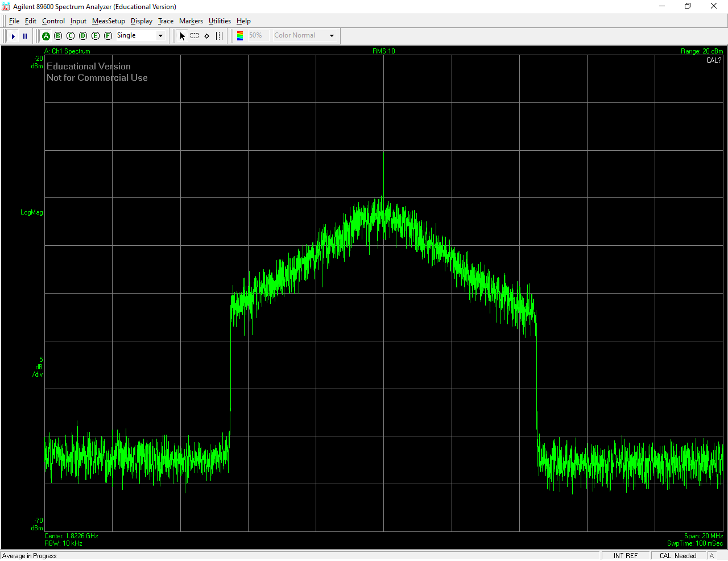
Task: Open the File menu
Action: pyautogui.click(x=14, y=21)
